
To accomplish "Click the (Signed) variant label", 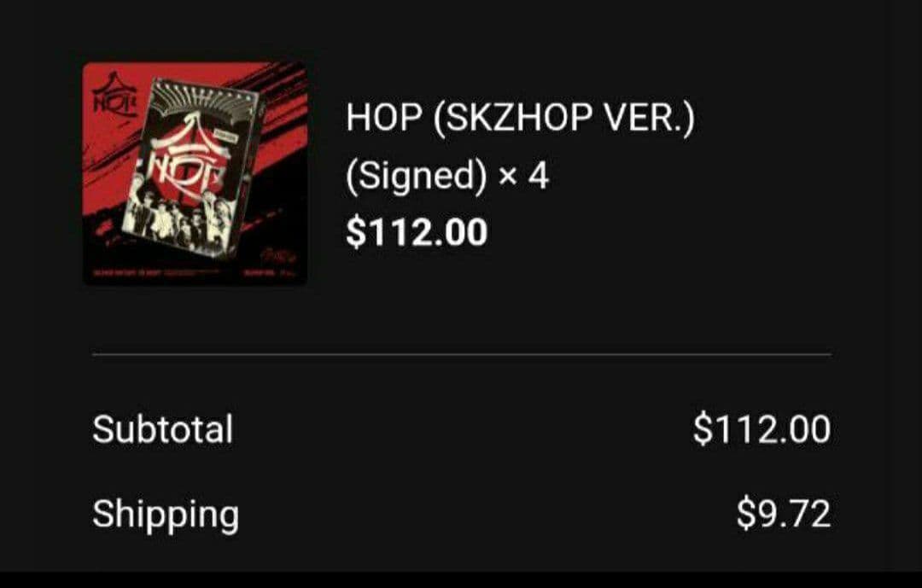I will pyautogui.click(x=417, y=175).
